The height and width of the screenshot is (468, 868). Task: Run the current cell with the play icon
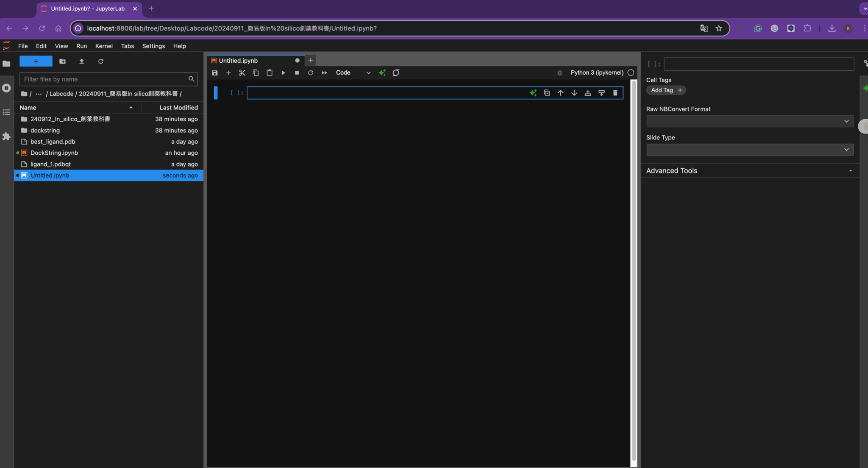283,72
